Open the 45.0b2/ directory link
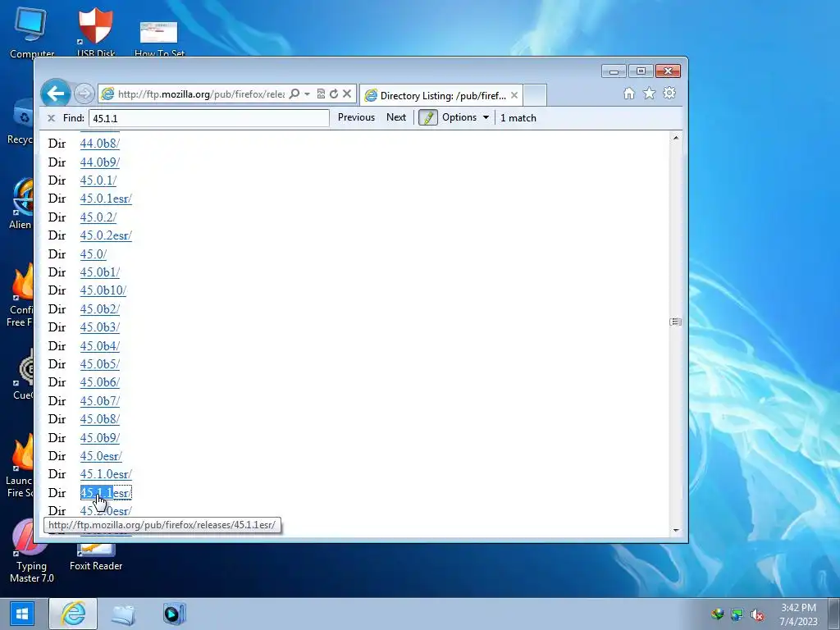 point(99,309)
